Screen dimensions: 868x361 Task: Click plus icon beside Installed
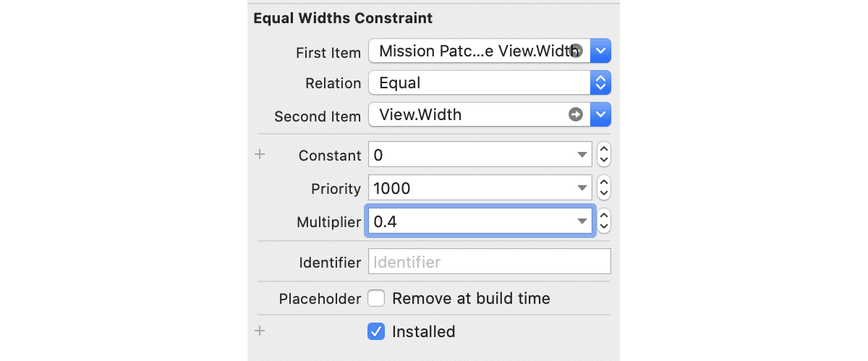click(x=261, y=331)
